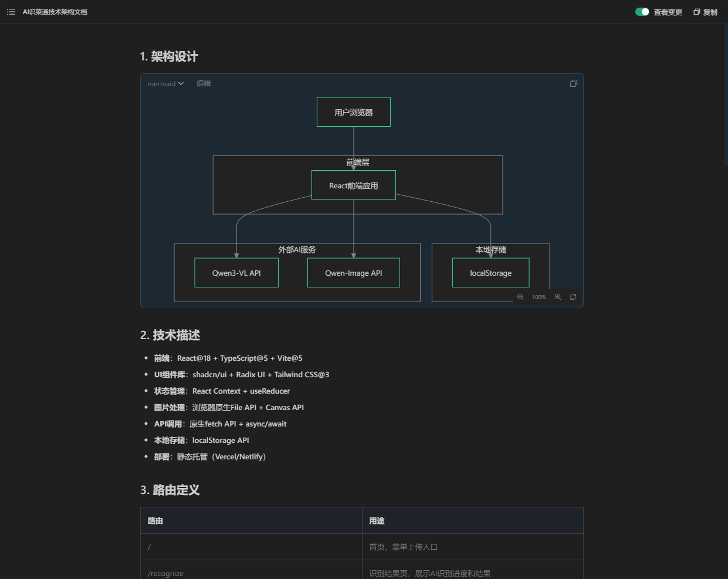Screen dimensions: 728x579
Task: Toggle the 查看变更 switch
Action: [642, 12]
